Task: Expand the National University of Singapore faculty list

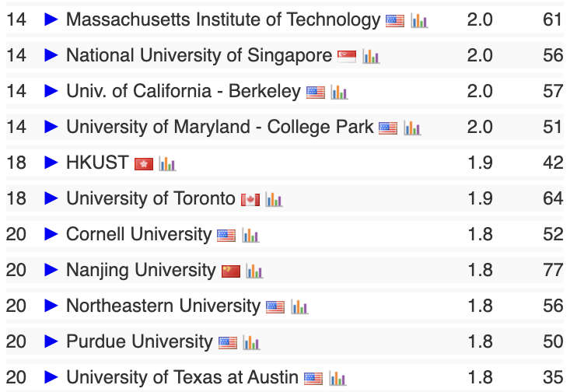Action: click(x=51, y=55)
